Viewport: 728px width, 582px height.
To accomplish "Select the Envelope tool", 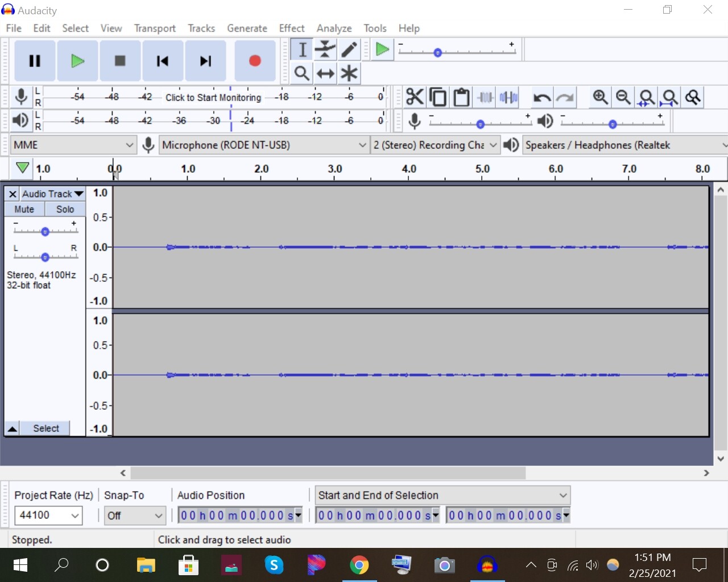I will [x=325, y=49].
